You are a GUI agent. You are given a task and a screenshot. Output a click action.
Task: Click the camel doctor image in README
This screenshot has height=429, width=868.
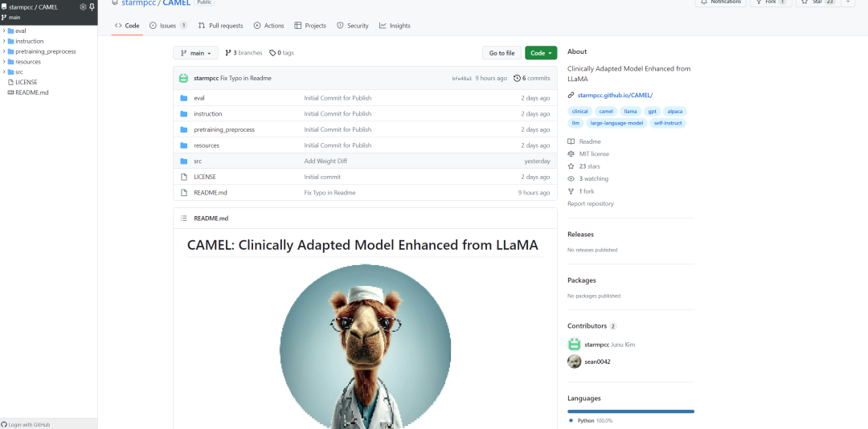[x=365, y=345]
